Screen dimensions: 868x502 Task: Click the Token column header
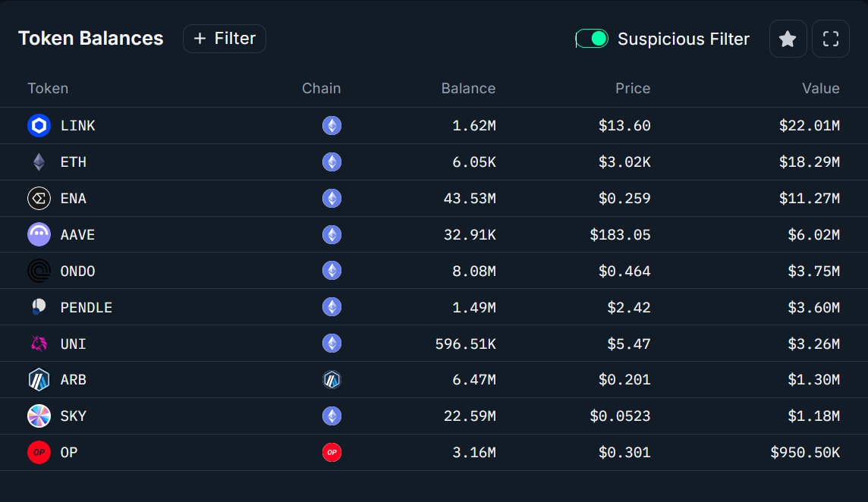pyautogui.click(x=48, y=89)
